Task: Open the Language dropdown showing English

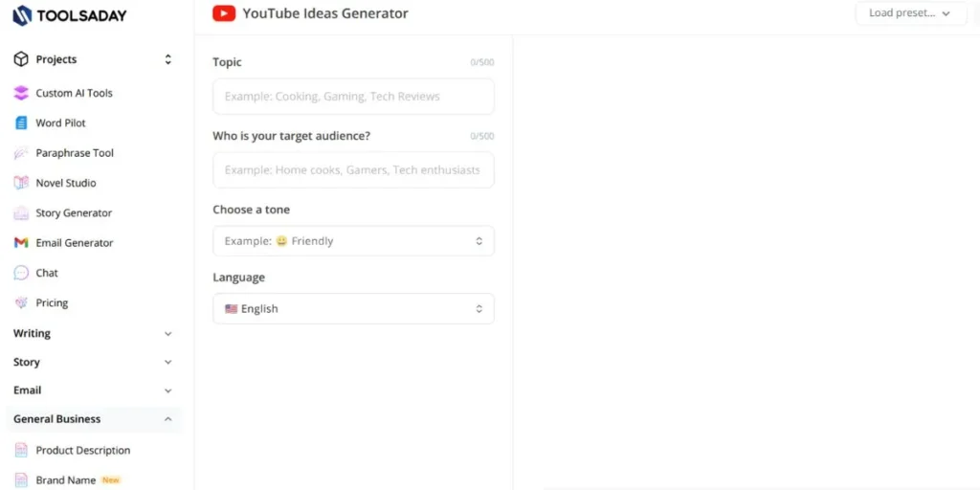Action: coord(353,309)
